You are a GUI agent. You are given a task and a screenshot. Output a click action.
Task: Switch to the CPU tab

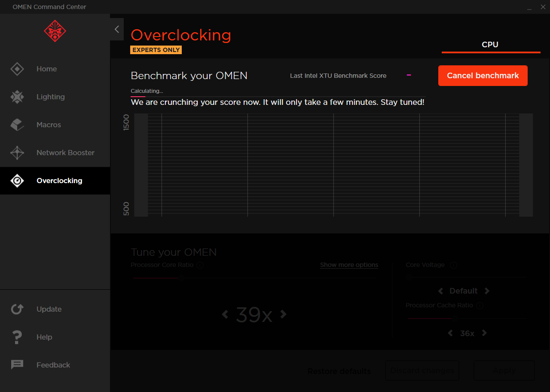coord(490,45)
